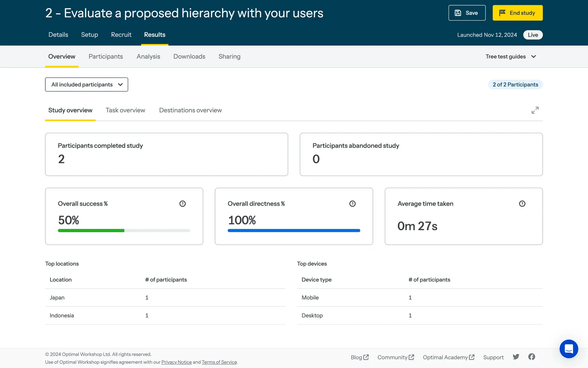Screen dimensions: 588x368
Task: Click the Overall success green progress bar
Action: pos(91,231)
